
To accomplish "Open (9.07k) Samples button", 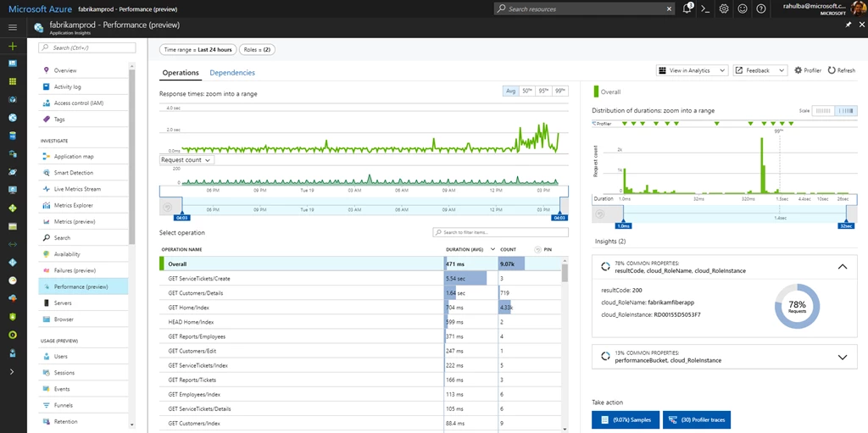I will coord(625,419).
